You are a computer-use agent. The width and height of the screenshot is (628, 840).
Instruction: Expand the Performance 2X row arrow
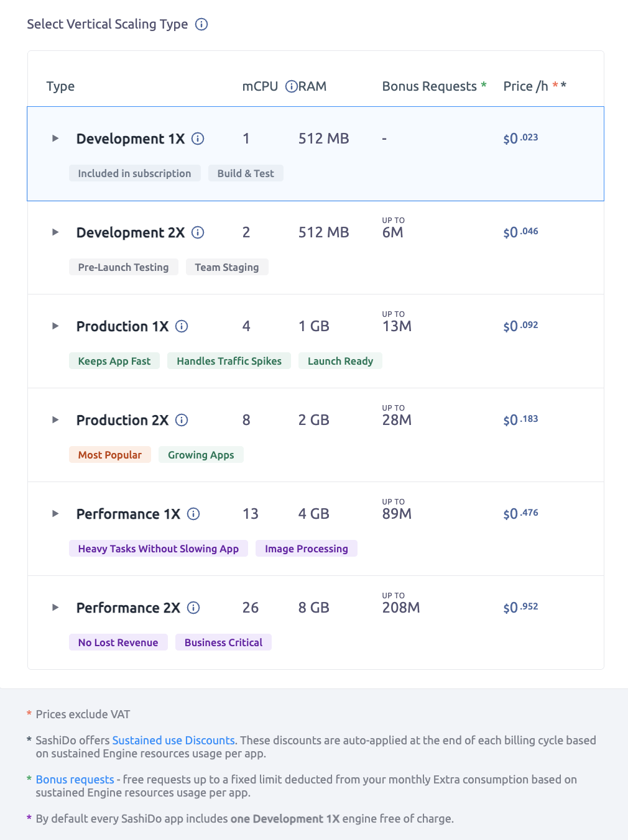pos(55,608)
